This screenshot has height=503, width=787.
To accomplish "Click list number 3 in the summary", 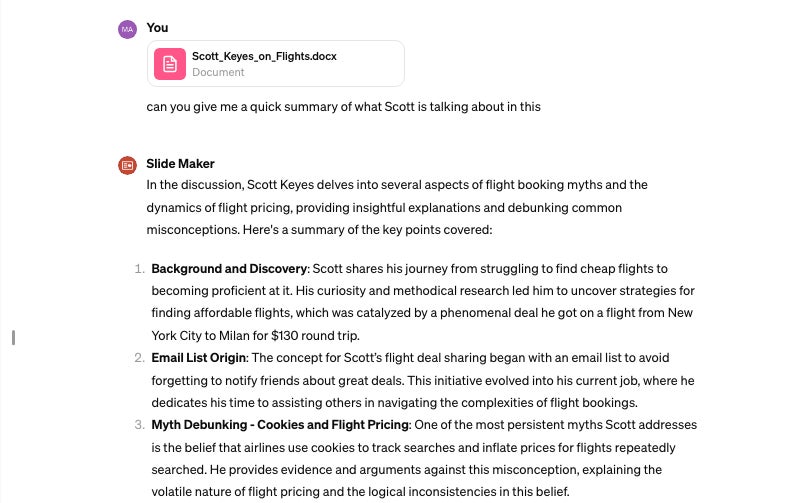I will 139,425.
